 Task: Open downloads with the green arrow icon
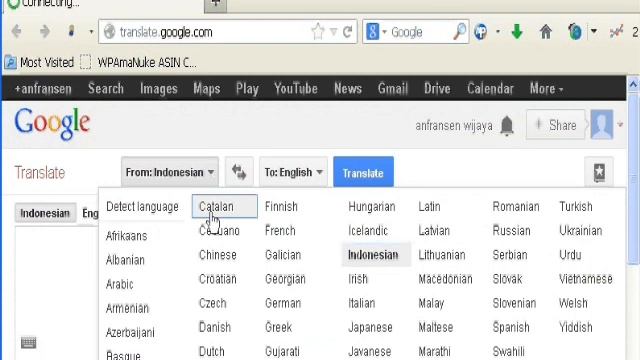(517, 31)
